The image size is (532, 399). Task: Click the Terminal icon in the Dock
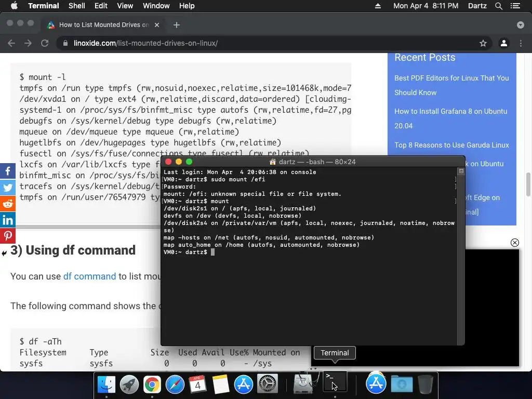(x=335, y=381)
